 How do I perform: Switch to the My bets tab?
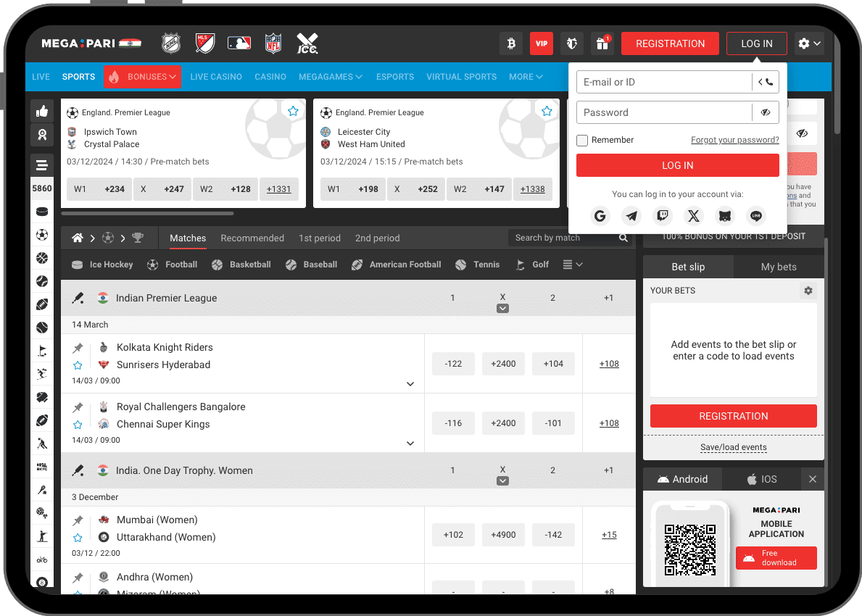(779, 267)
